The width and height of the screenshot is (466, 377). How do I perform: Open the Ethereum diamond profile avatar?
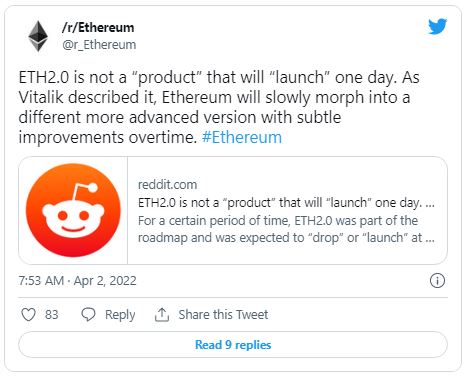pos(38,36)
